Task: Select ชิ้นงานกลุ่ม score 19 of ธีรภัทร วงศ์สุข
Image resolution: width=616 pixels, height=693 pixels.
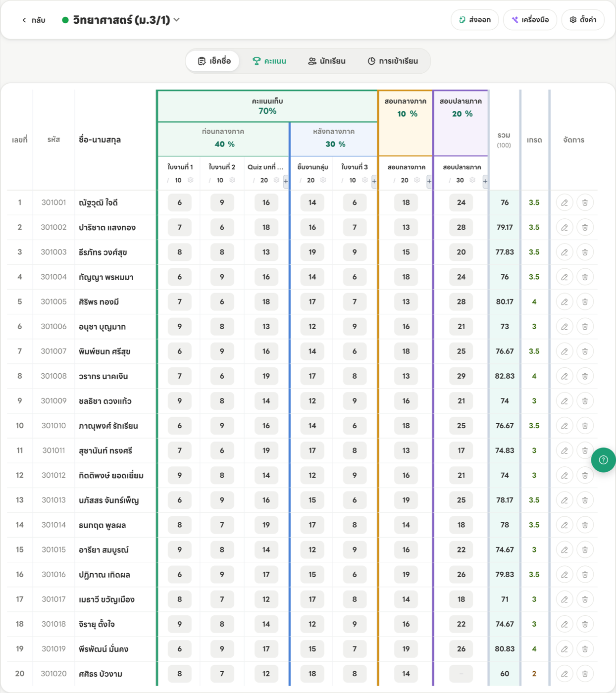Action: [312, 252]
